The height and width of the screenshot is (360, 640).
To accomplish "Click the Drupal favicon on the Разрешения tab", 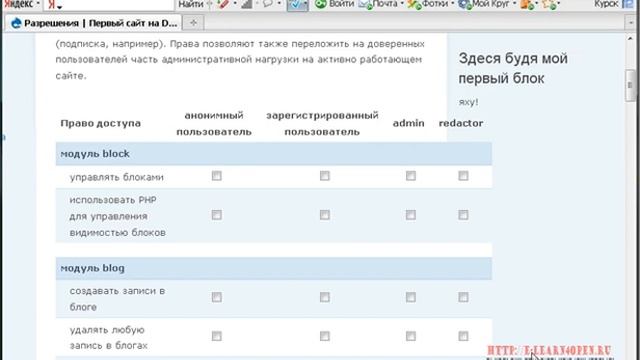I will [x=16, y=23].
